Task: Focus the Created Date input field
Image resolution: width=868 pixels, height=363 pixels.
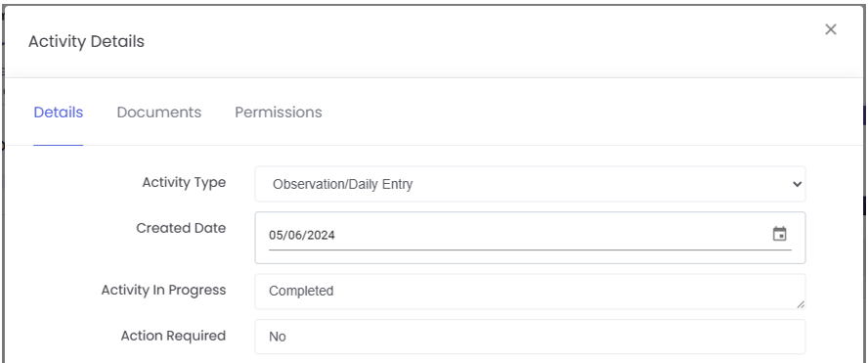Action: coord(531,238)
